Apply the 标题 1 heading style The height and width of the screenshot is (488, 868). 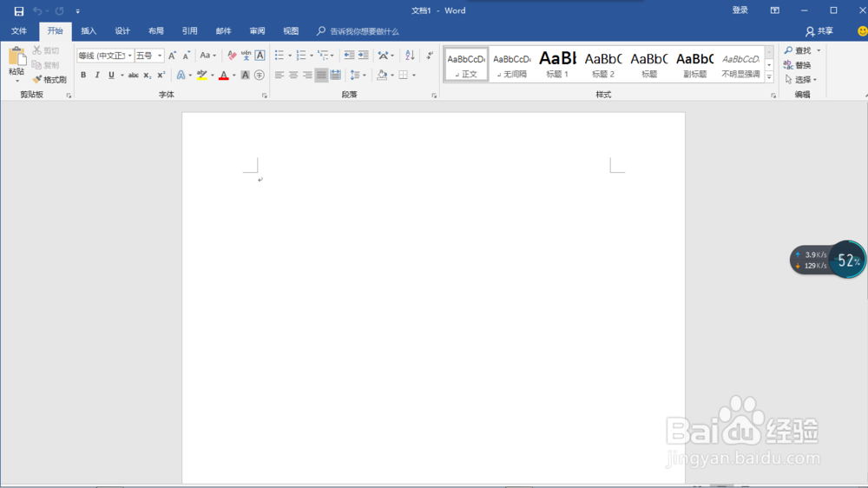click(558, 64)
